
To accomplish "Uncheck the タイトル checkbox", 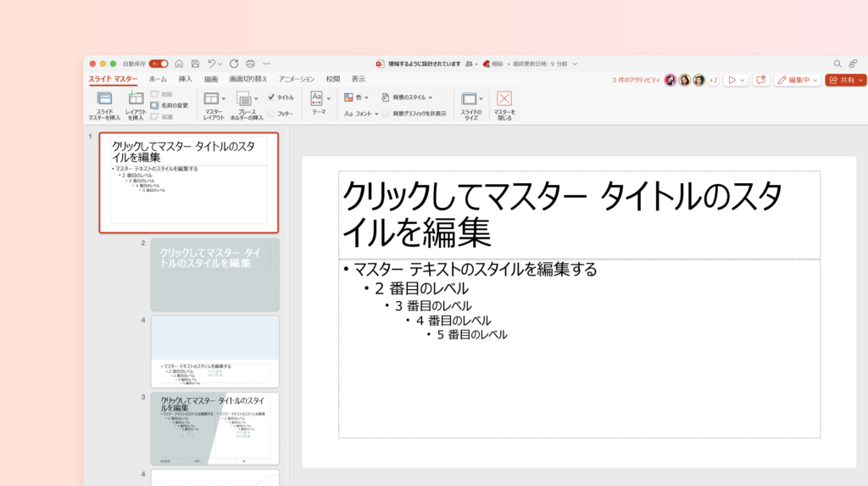I will (x=271, y=98).
